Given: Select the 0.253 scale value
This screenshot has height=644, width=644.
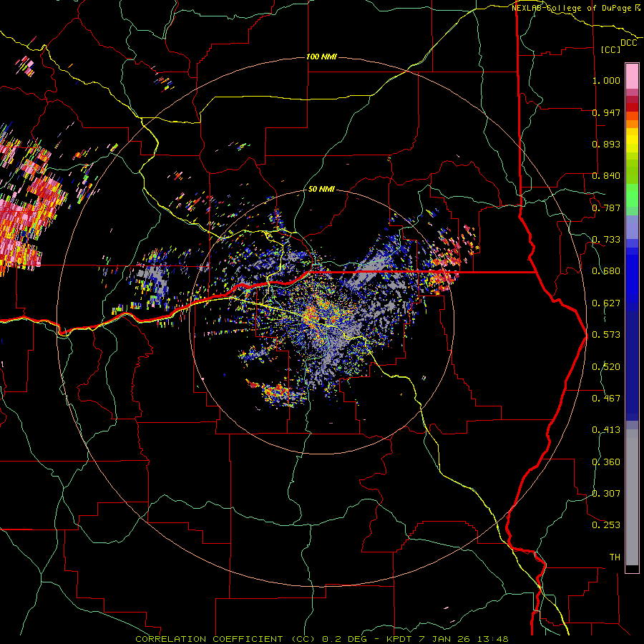Looking at the screenshot, I should pyautogui.click(x=606, y=525).
